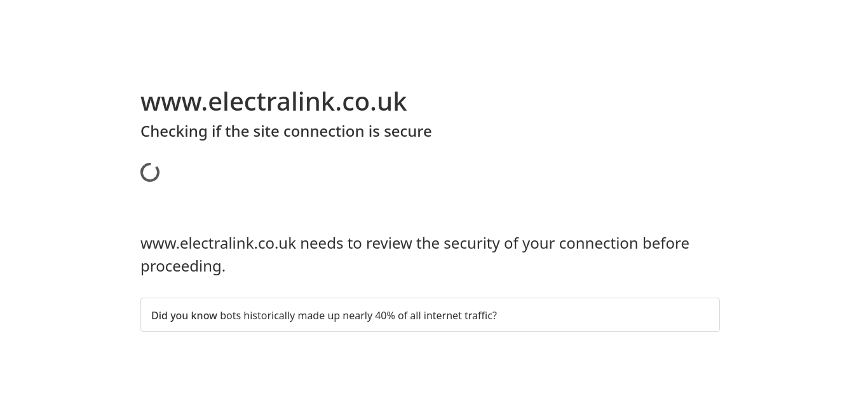Click the www.electralink.co.uk main heading
The height and width of the screenshot is (414, 868).
tap(273, 102)
